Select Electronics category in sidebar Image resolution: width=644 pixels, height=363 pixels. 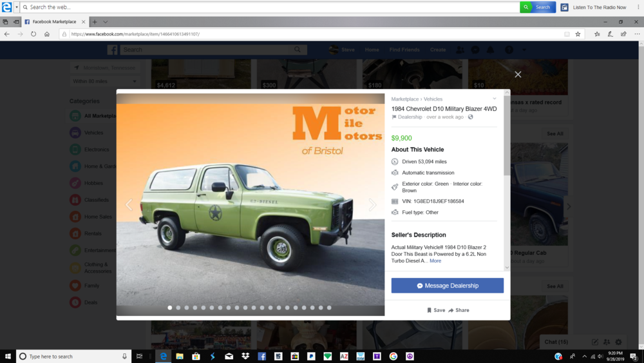96,150
